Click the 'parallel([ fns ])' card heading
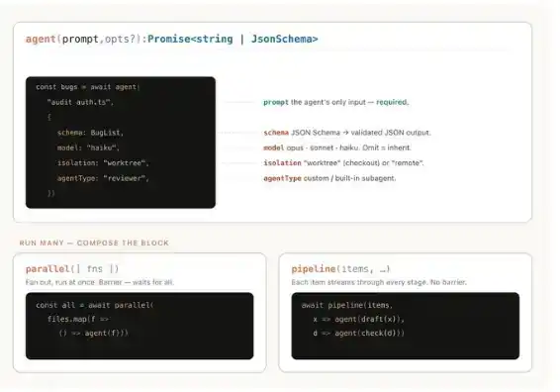 [x=72, y=268]
